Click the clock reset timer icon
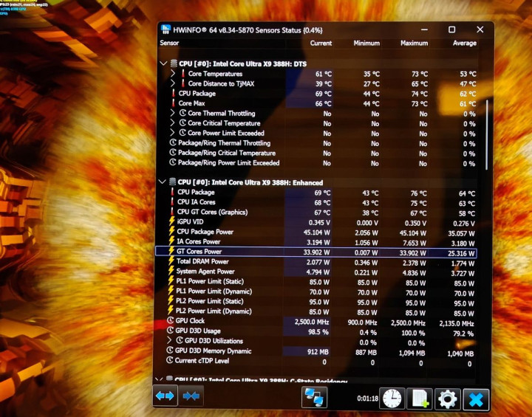The image size is (532, 417). pos(392,399)
